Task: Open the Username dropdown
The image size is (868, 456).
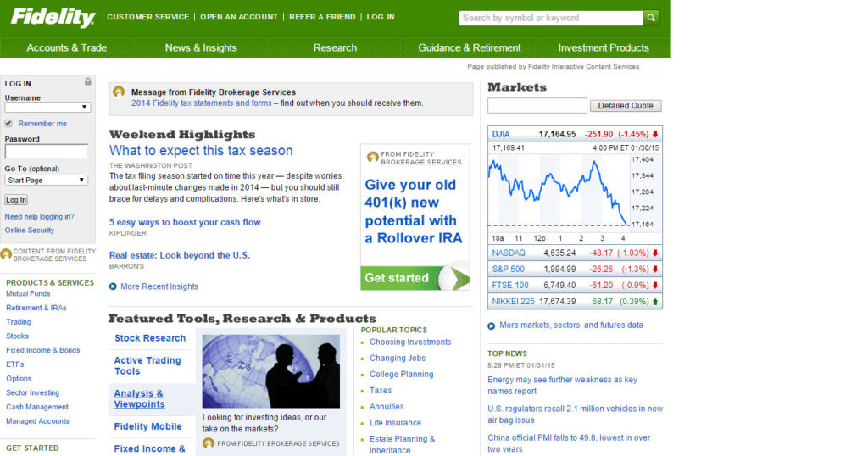Action: [47, 108]
